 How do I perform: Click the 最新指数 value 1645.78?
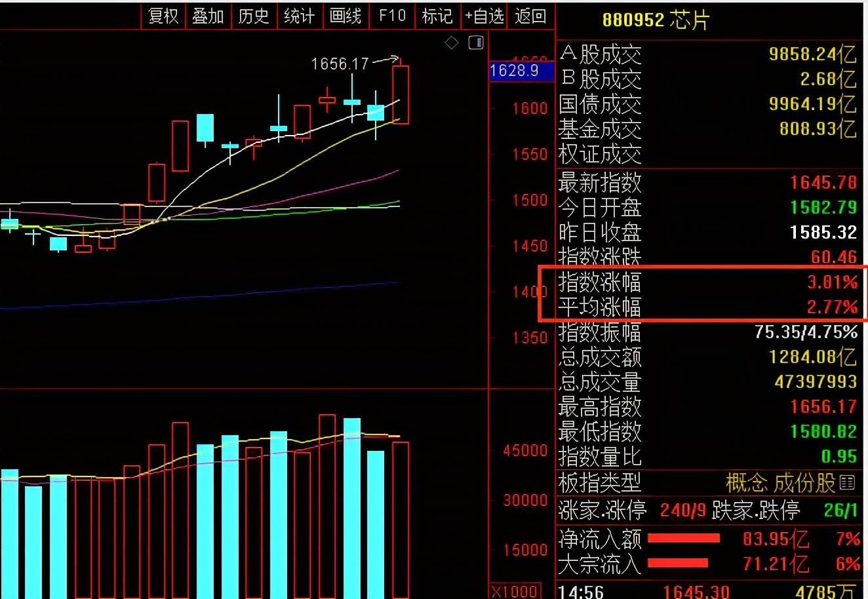click(x=823, y=182)
